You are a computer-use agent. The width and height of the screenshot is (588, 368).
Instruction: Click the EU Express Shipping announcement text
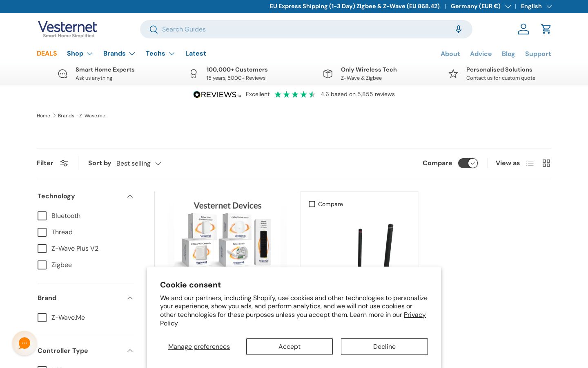point(355,6)
